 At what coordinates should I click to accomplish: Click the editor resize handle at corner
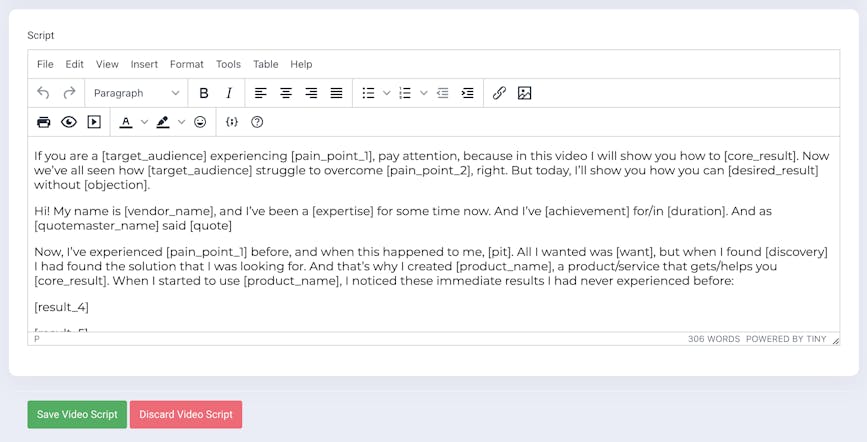click(835, 340)
